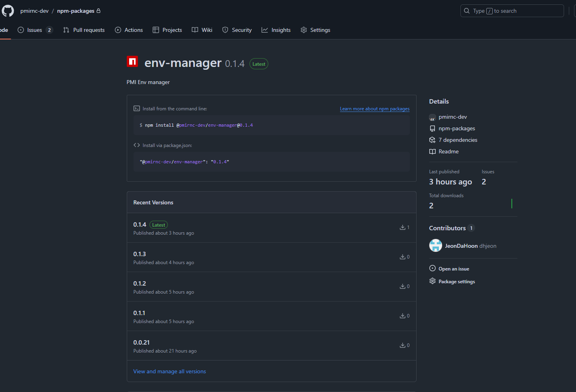Click the GitHub Octocat logo
Screen dimensions: 576x392
tap(8, 11)
